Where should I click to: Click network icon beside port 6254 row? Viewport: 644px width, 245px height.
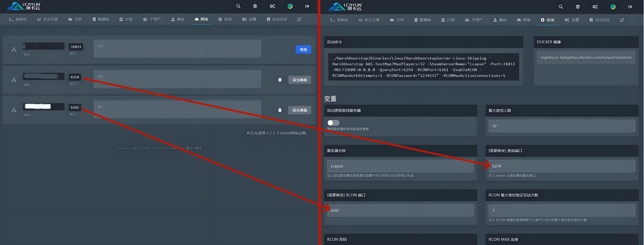coord(14,80)
